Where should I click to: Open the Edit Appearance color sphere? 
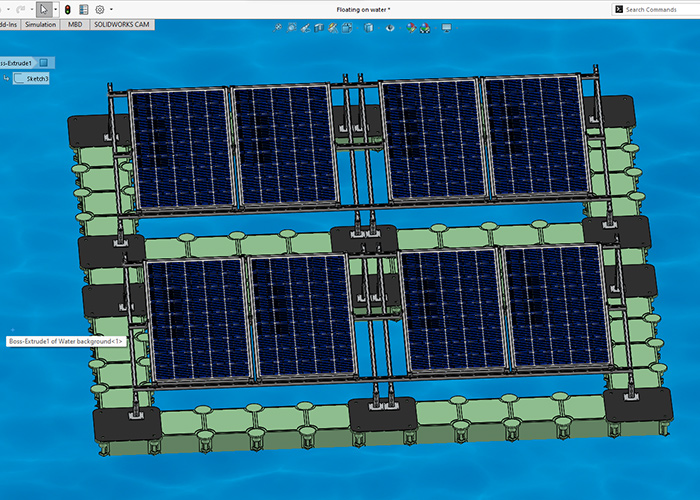[411, 26]
